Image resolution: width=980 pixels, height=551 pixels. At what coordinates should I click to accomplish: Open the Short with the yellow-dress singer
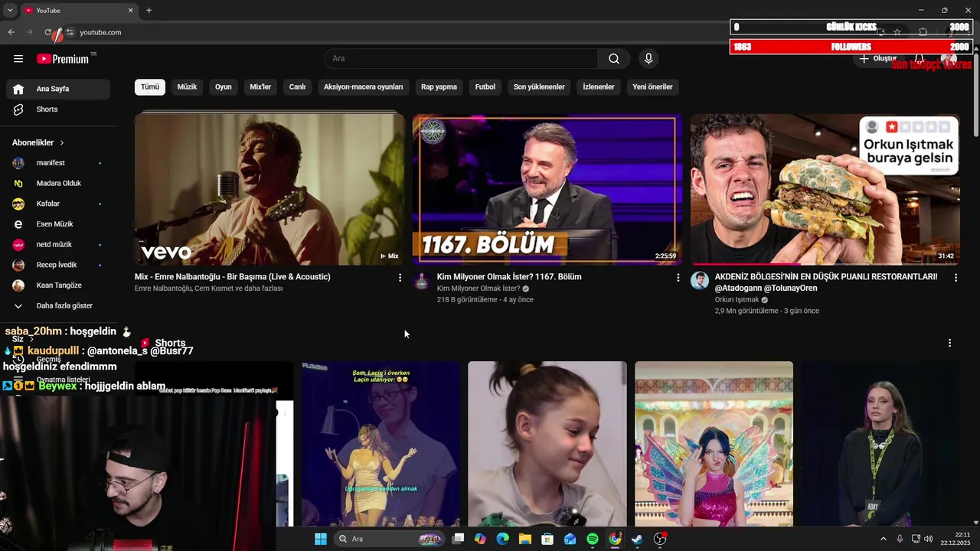tap(381, 444)
